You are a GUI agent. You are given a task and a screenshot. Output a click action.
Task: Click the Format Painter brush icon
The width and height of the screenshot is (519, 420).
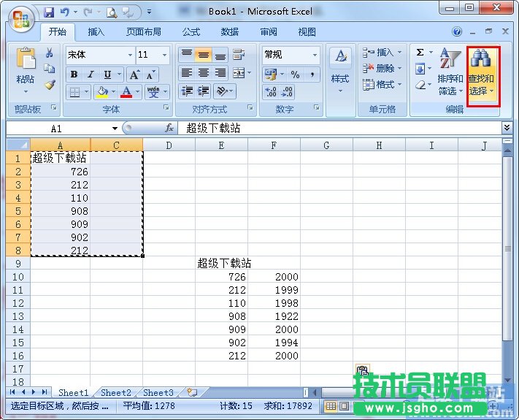pyautogui.click(x=50, y=84)
